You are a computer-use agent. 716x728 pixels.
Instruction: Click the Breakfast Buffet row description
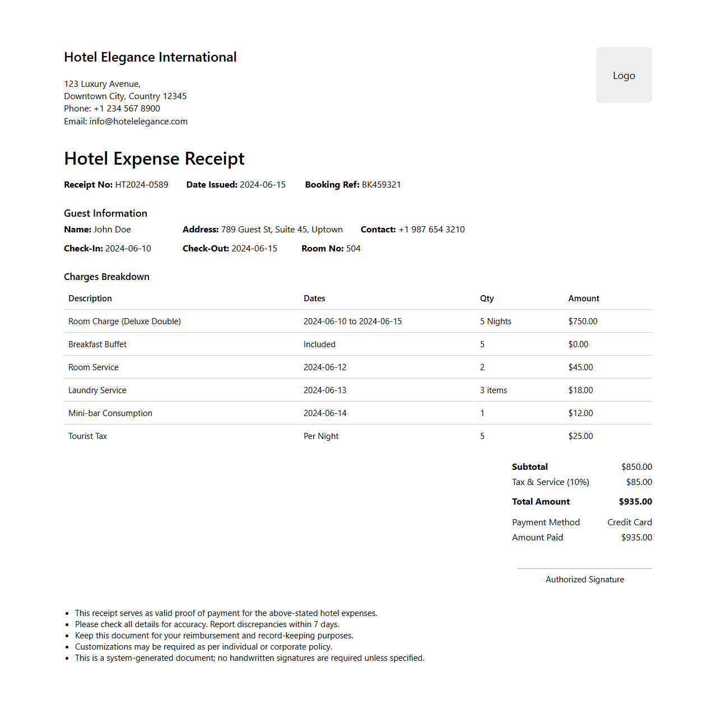97,344
